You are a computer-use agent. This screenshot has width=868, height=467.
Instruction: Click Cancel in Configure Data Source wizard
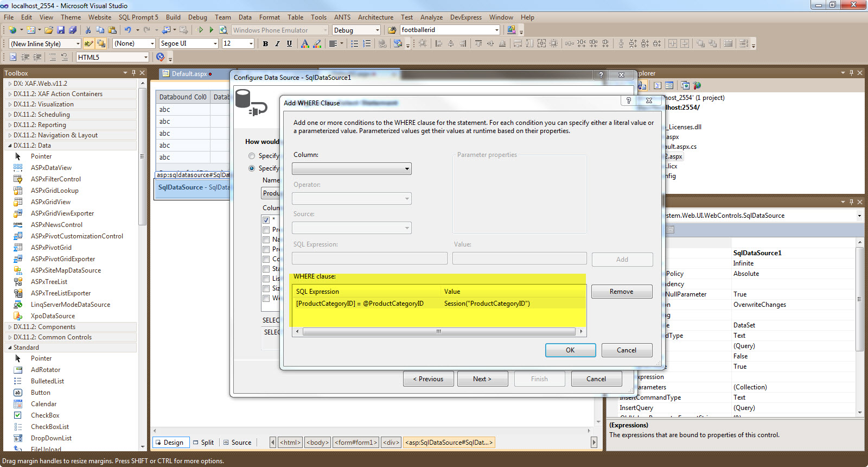pos(596,379)
